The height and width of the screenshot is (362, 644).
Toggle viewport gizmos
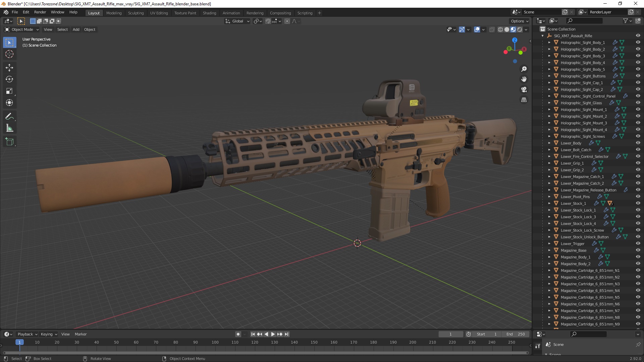pos(462,29)
